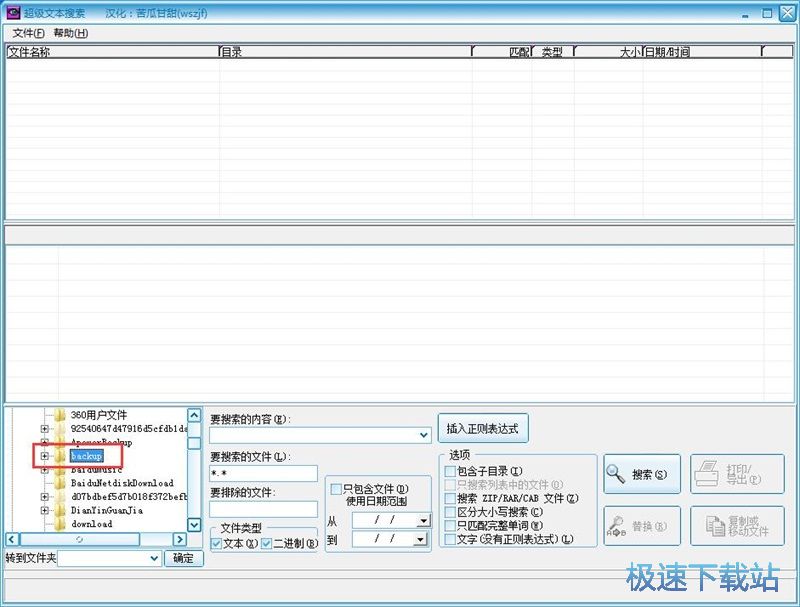Click folder tree scroll right arrow
This screenshot has height=607, width=800.
pyautogui.click(x=179, y=539)
